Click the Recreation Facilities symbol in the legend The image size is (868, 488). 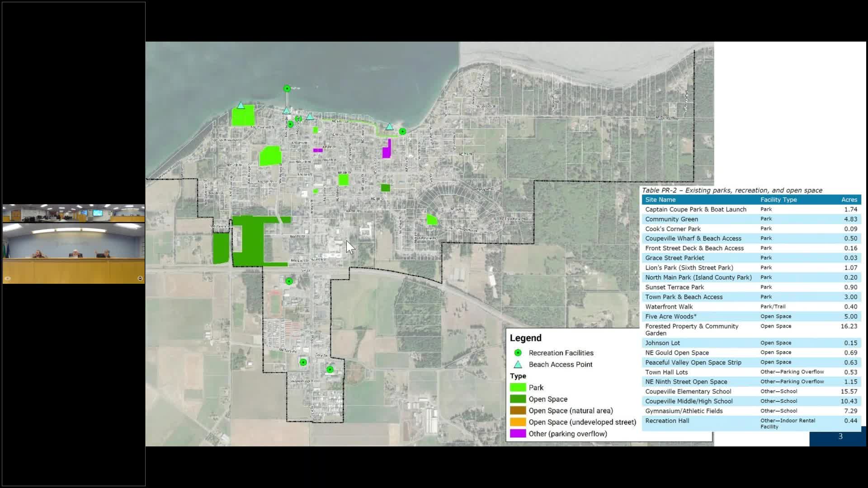(x=518, y=353)
